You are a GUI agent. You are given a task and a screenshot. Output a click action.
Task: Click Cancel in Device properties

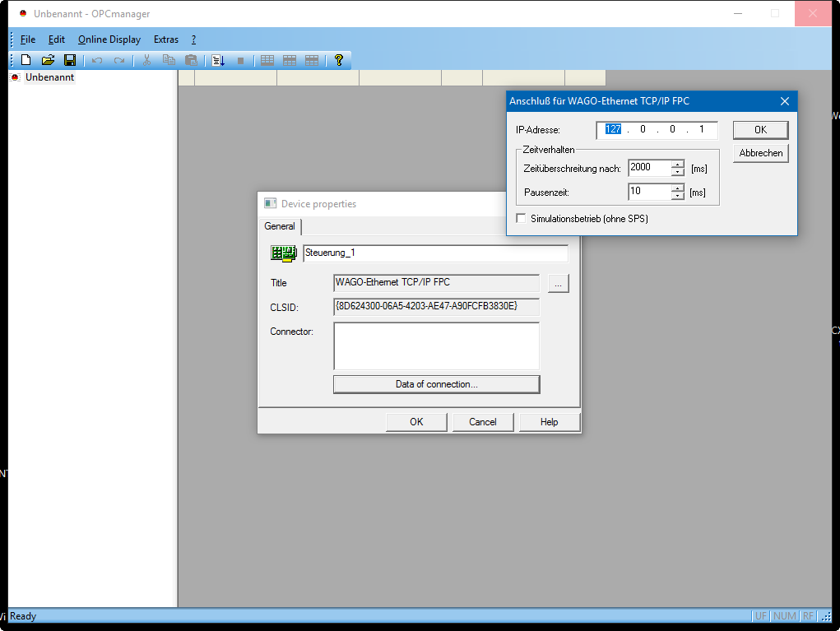483,422
